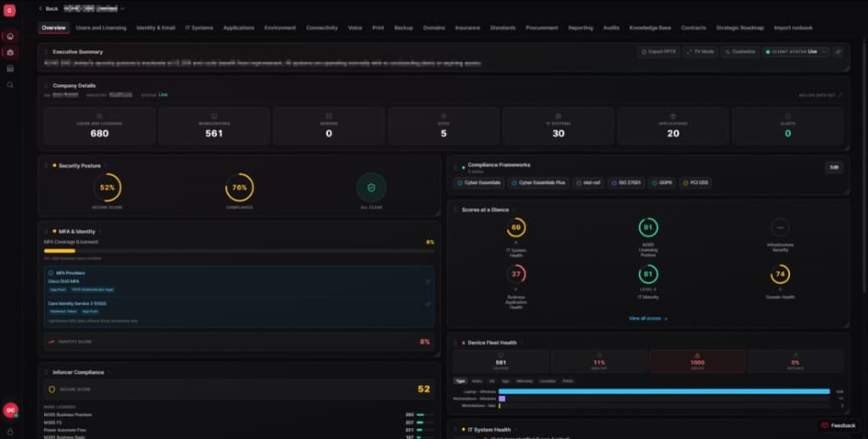The width and height of the screenshot is (868, 439).
Task: Click the red 1000 issues card
Action: 697,361
